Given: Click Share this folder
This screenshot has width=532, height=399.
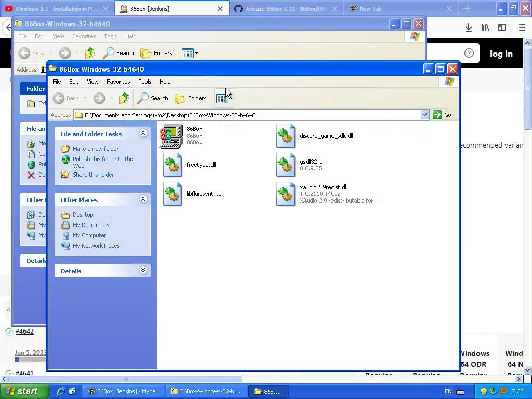Looking at the screenshot, I should pos(94,175).
